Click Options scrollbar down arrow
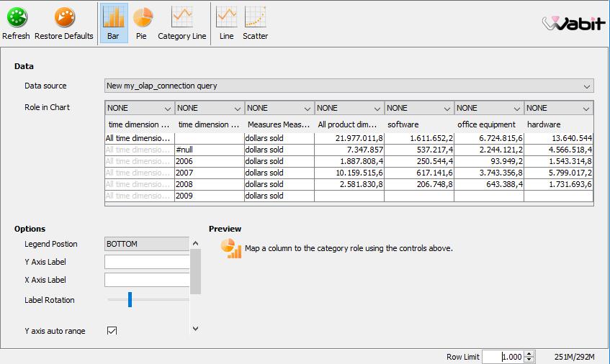The height and width of the screenshot is (364, 610). click(196, 329)
